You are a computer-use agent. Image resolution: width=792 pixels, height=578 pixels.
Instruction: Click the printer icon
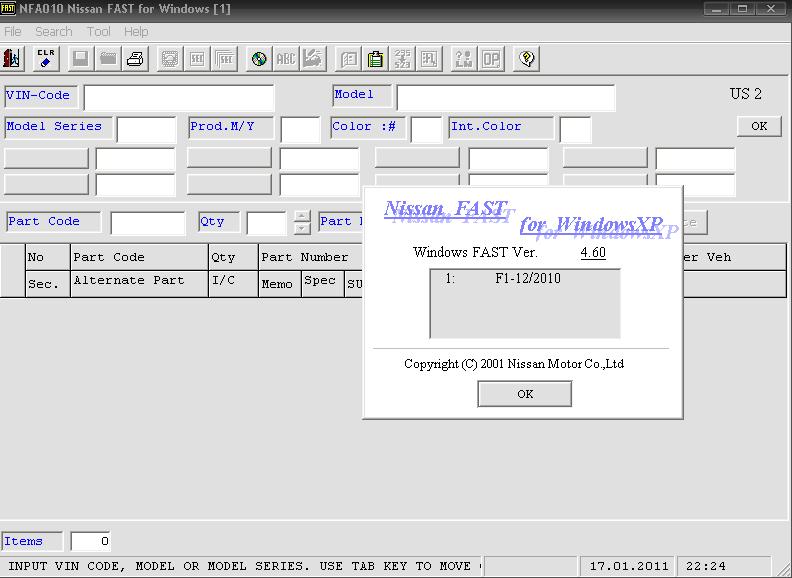point(135,59)
